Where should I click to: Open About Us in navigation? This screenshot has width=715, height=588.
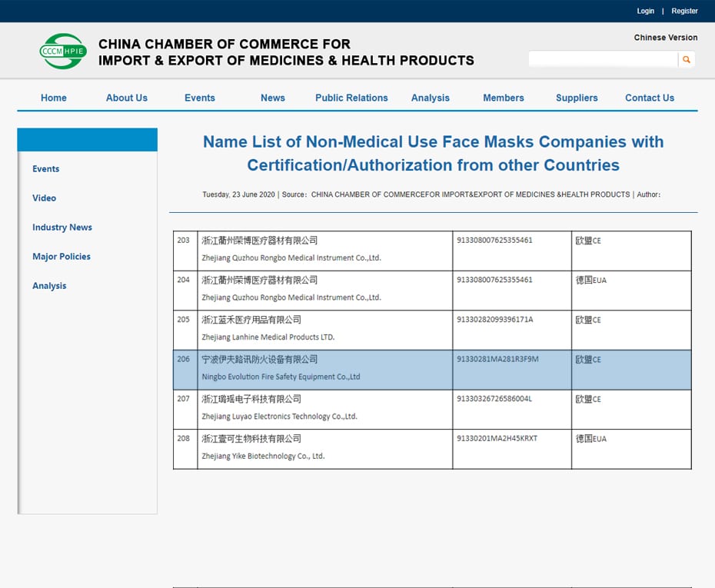(x=127, y=98)
